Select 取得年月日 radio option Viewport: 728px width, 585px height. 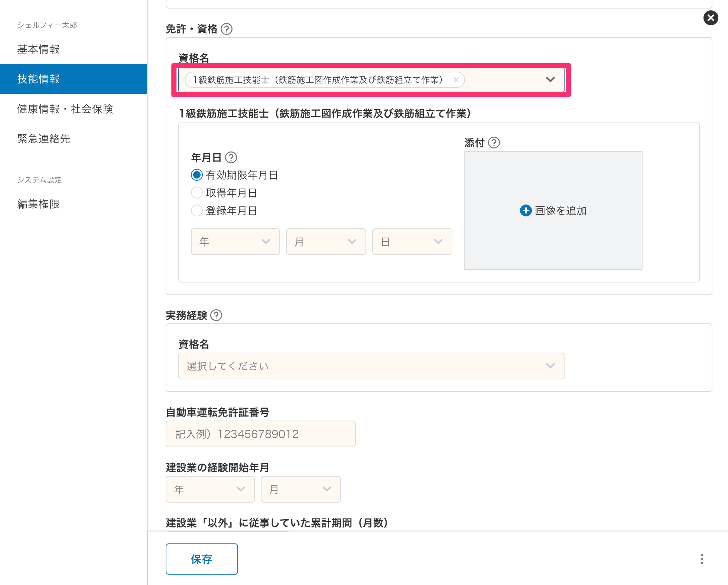click(197, 193)
